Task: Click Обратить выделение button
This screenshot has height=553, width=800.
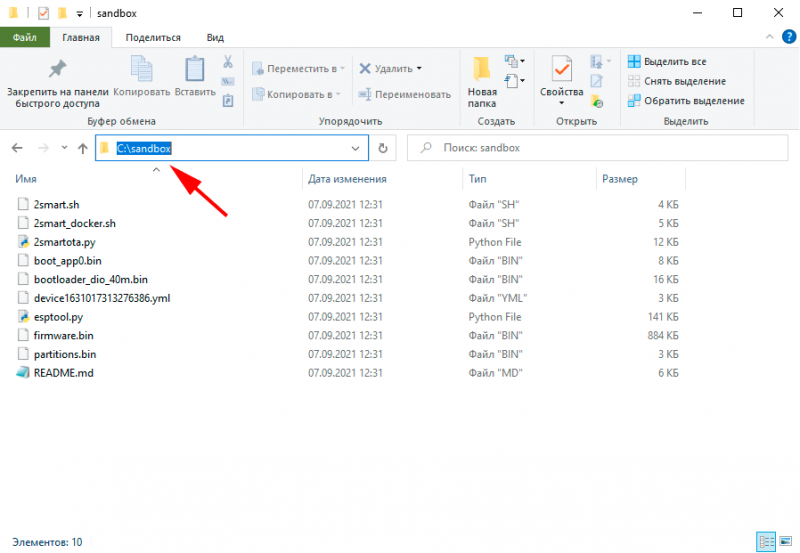Action: pos(686,100)
